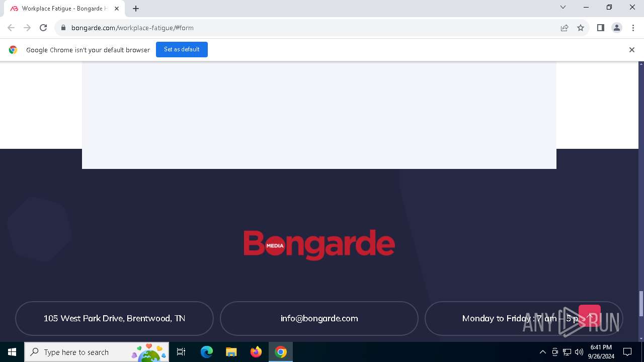
Task: Open a new tab with the plus button
Action: point(136,9)
